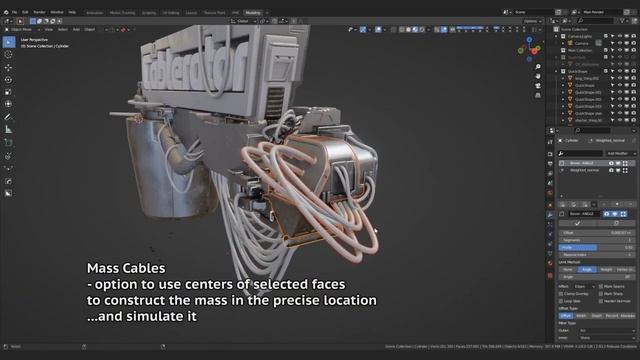Open the Add Modifier dropdown
640x360 pixels.
click(x=620, y=153)
